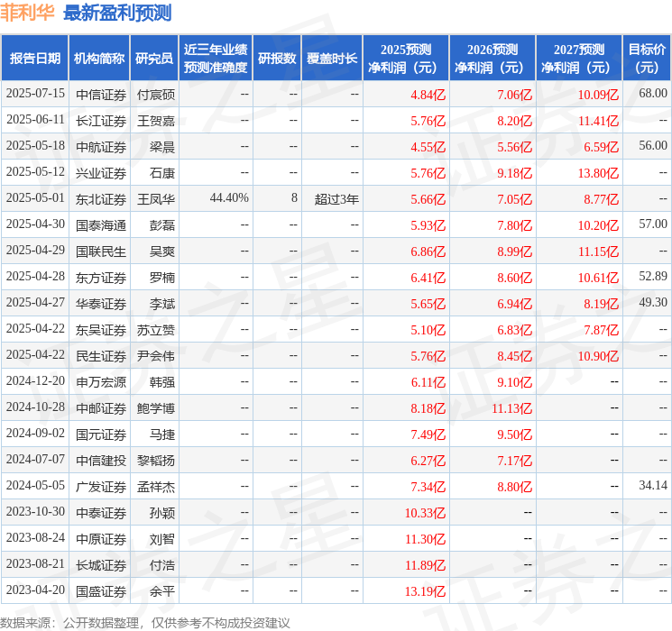
Task: Select the 中信证券 institution cell
Action: click(x=101, y=95)
